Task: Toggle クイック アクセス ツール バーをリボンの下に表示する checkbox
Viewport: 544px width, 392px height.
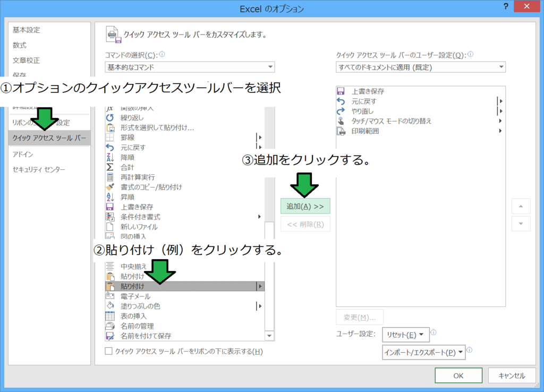Action: tap(108, 351)
